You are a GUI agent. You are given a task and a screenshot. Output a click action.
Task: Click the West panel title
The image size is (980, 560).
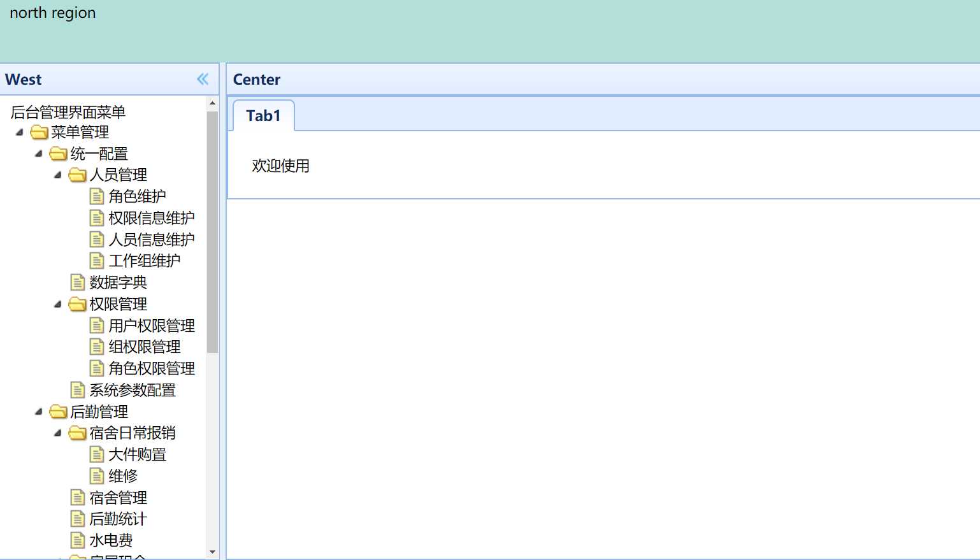click(24, 80)
